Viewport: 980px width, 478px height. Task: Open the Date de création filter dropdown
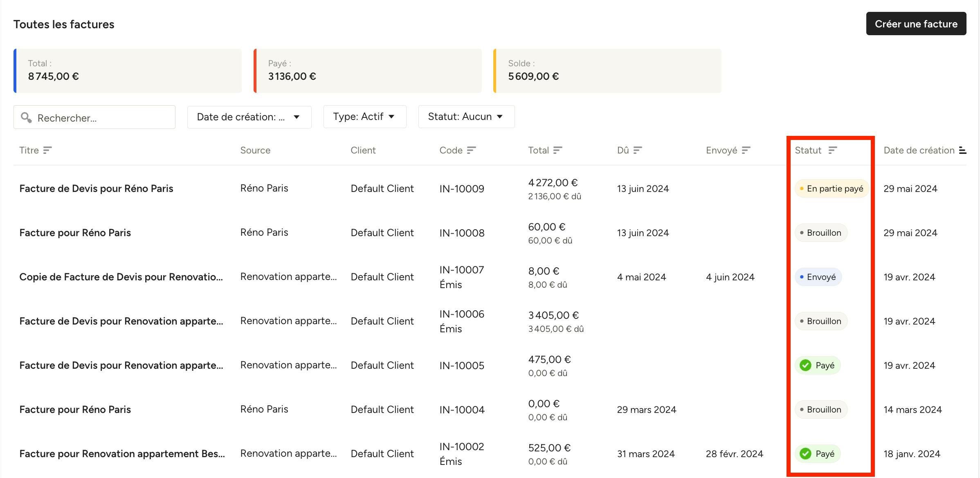coord(249,117)
